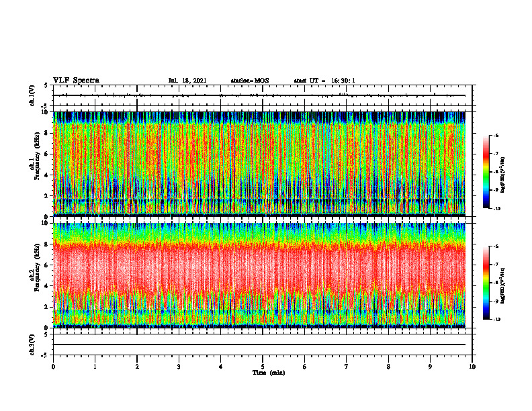Click ch.2 frequency tick label "6"
Screen dimensions: 532x411
pos(48,265)
